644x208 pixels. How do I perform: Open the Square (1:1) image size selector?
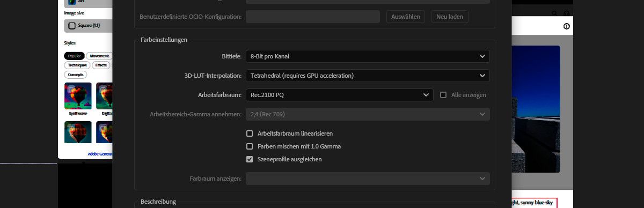(89, 26)
